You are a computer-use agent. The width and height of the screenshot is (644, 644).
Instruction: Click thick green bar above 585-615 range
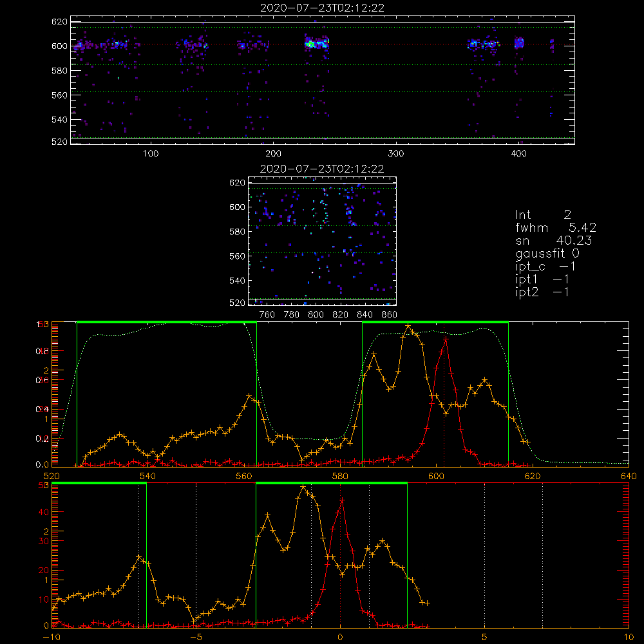point(435,322)
